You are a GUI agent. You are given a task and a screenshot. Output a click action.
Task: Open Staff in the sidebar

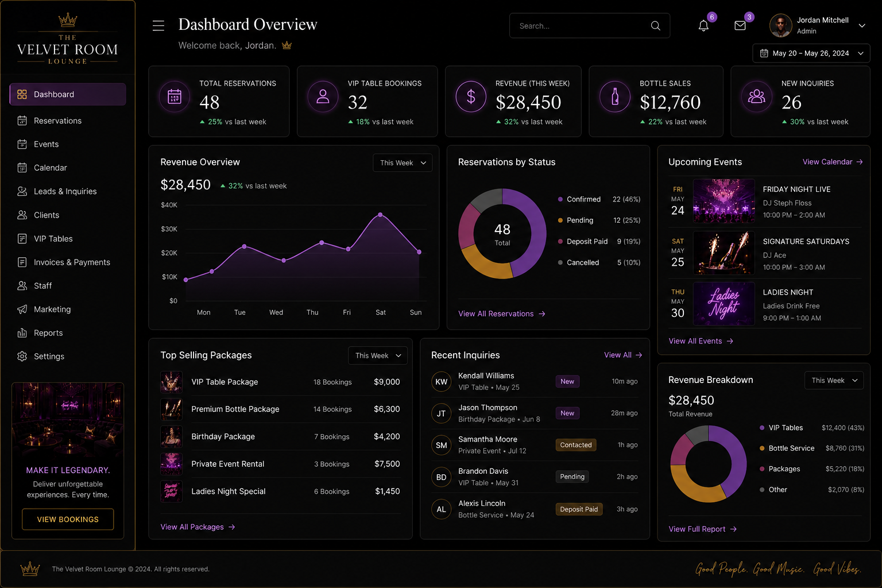pos(68,285)
